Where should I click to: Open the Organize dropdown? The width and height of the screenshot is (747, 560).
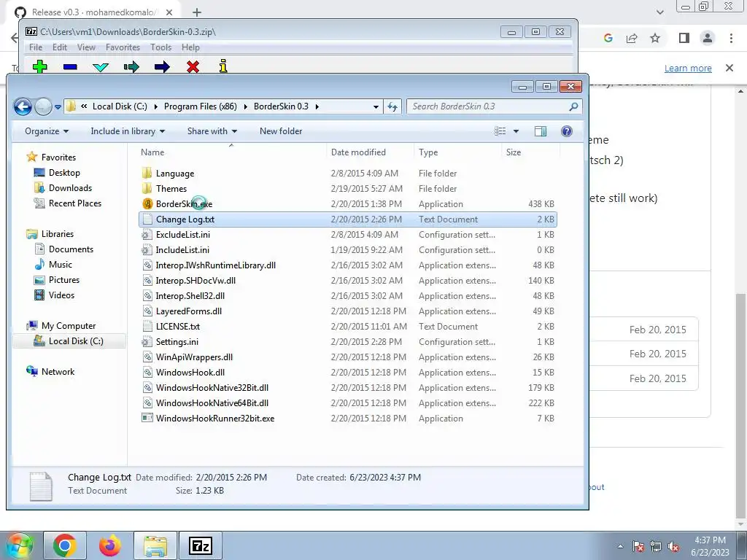(x=47, y=131)
